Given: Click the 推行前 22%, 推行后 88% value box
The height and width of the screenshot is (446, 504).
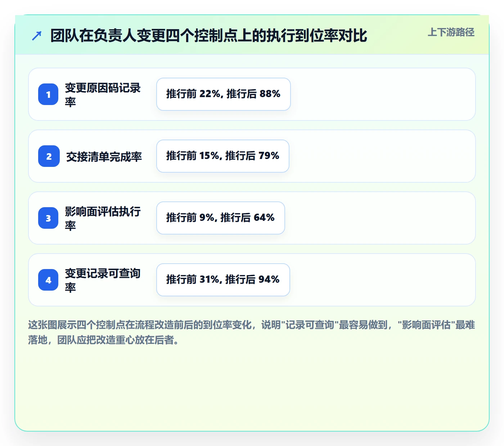Looking at the screenshot, I should point(224,94).
